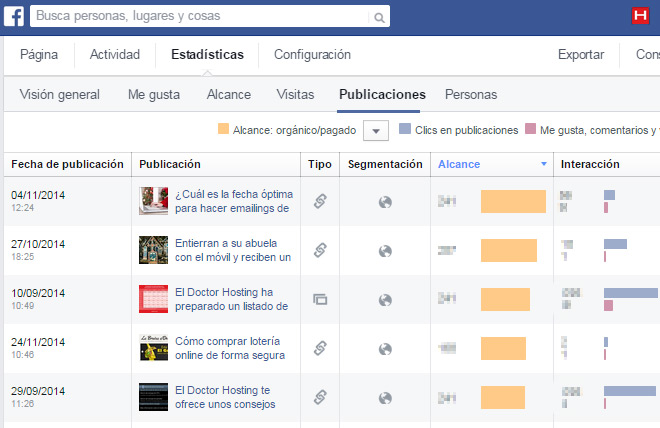The image size is (660, 428).
Task: Click the date 29/09/2014
Action: (x=38, y=391)
